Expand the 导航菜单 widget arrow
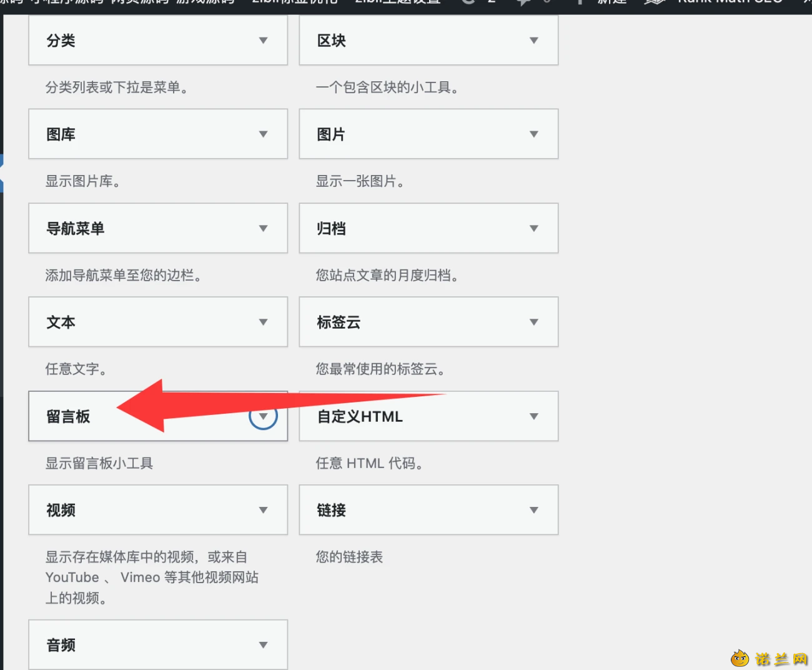Viewport: 812px width, 670px height. tap(264, 229)
